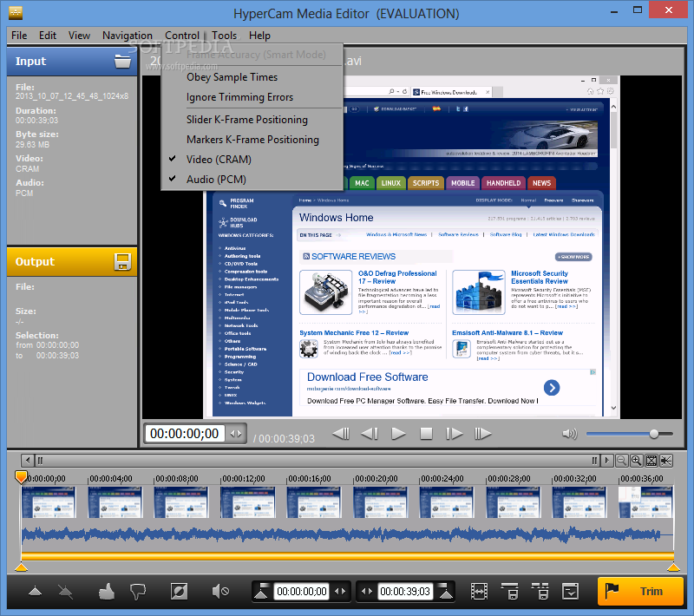Open the View menu
The image size is (694, 616).
coord(79,36)
